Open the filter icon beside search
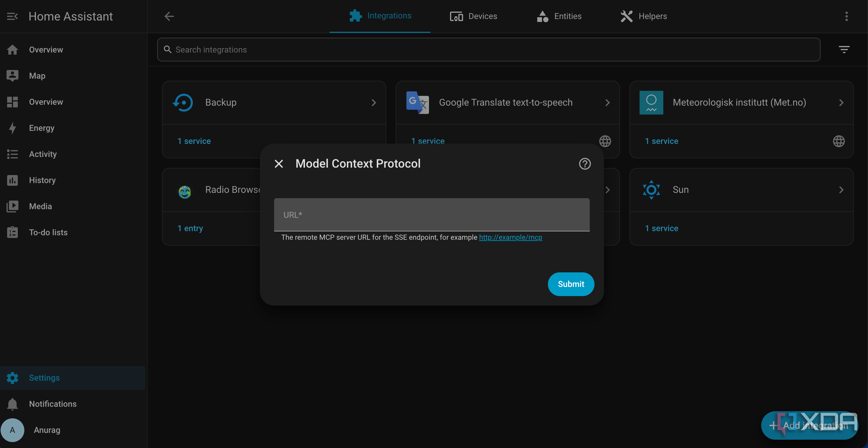This screenshot has height=448, width=868. 844,50
